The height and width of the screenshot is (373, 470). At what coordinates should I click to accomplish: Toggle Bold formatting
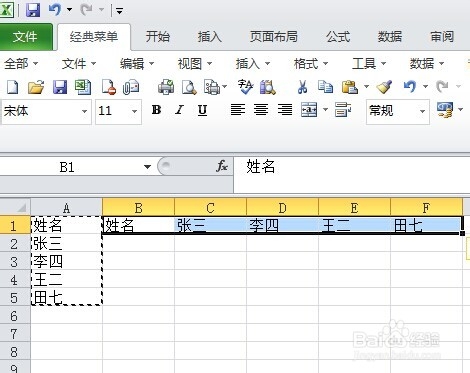[x=156, y=110]
